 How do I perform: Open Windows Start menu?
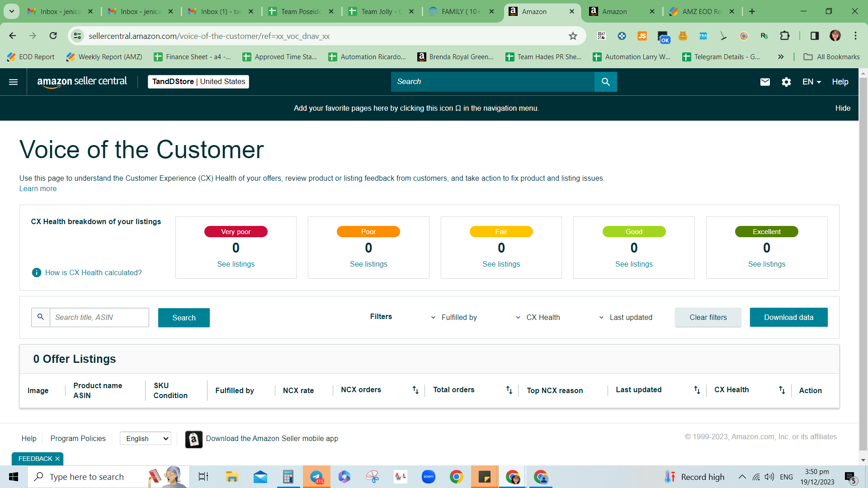[x=14, y=477]
